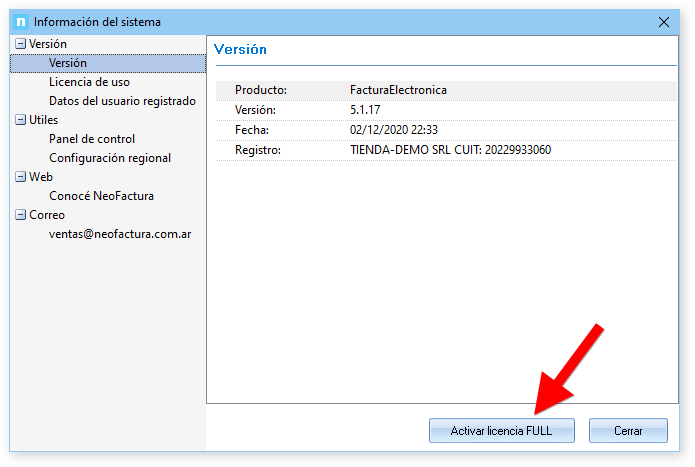Collapse the Web tree group

pos(20,177)
